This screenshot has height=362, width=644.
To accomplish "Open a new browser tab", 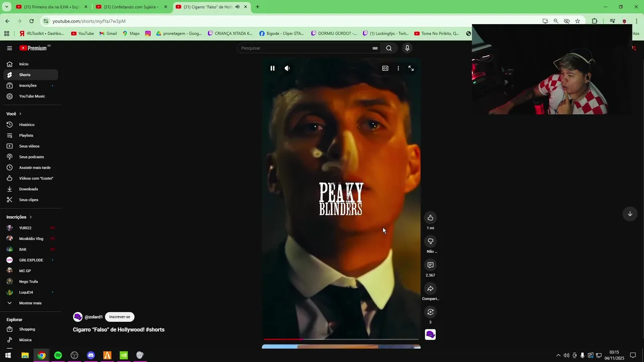I will point(258,7).
